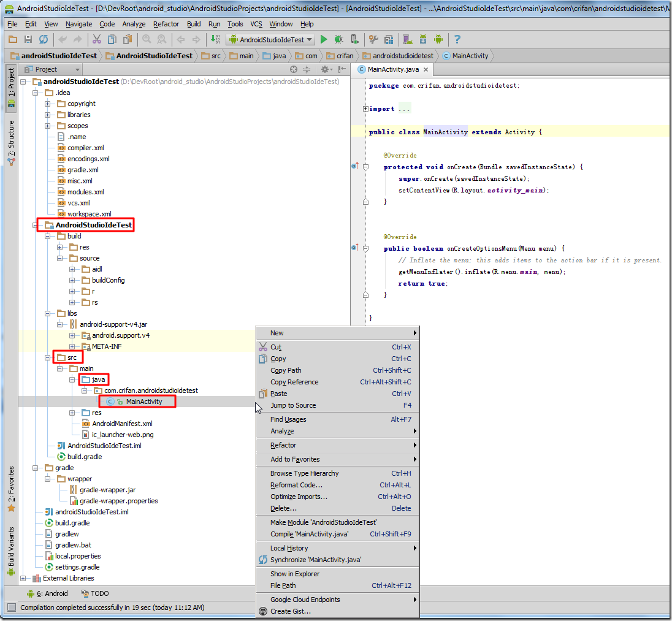672x621 pixels.
Task: Select build.gradle under the AndroidStudioIdeTest module
Action: pos(85,457)
